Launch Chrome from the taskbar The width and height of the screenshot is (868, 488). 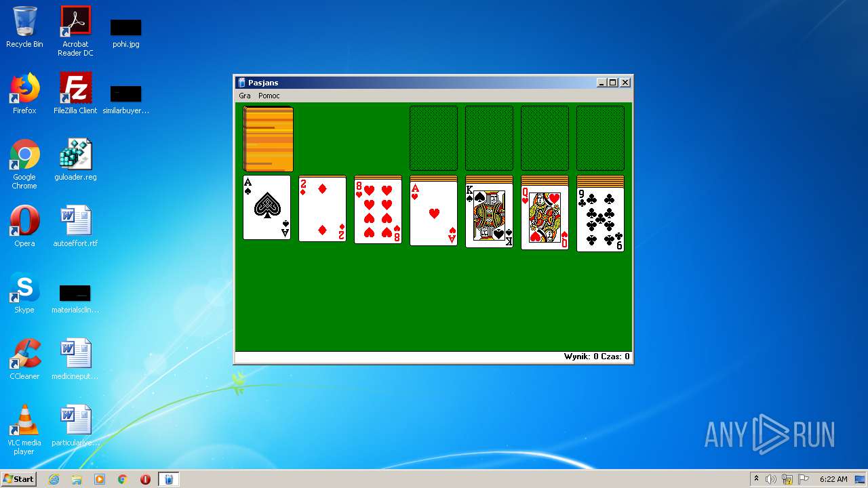123,479
